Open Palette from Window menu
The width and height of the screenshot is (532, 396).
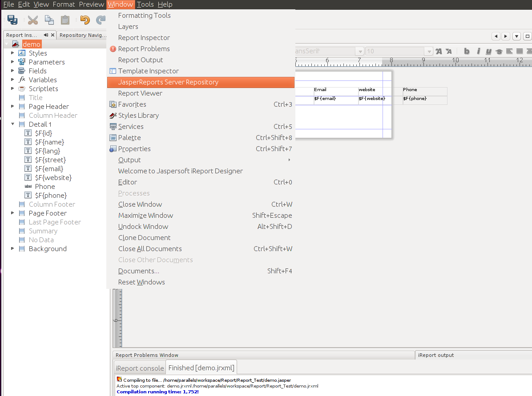click(x=201, y=138)
